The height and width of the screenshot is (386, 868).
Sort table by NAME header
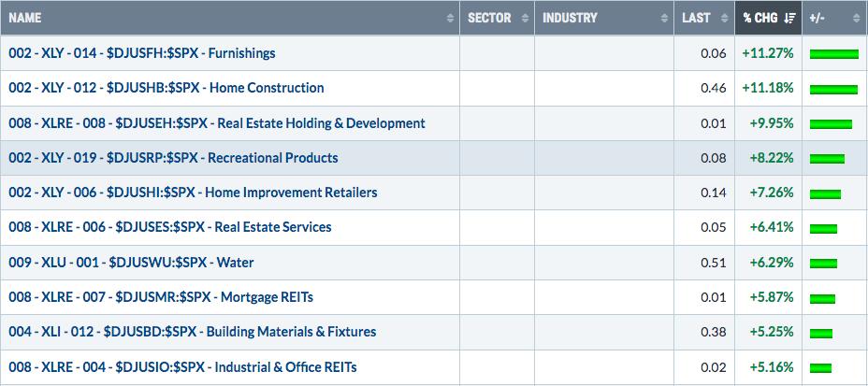coord(25,18)
